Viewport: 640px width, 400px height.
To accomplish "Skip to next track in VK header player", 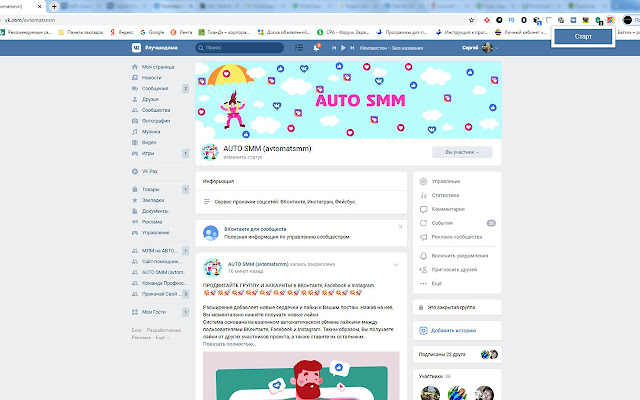I will pos(352,48).
